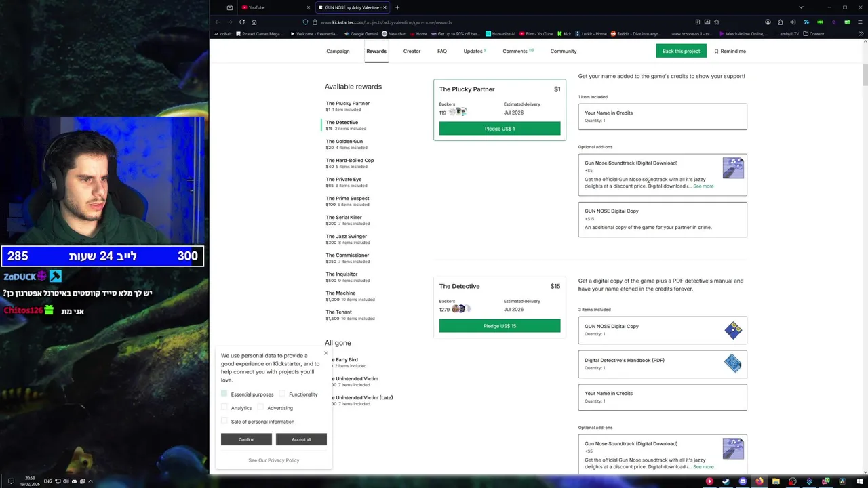
Task: Open Steam from the taskbar
Action: (726, 481)
